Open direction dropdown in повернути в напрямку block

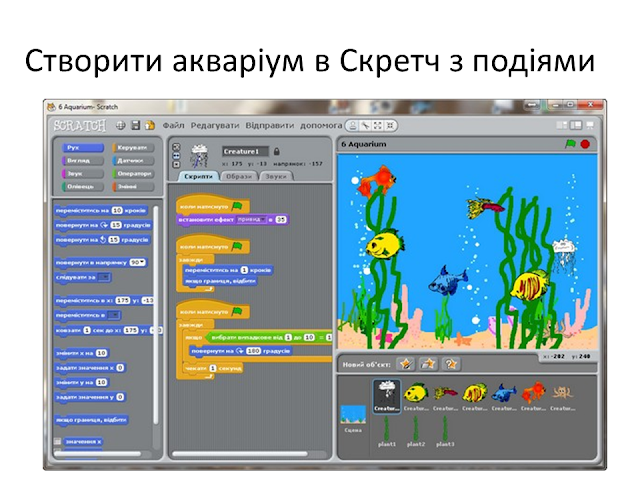[142, 262]
